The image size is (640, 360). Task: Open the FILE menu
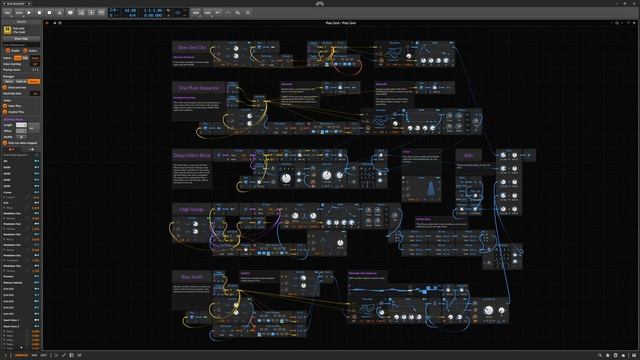[x=8, y=13]
